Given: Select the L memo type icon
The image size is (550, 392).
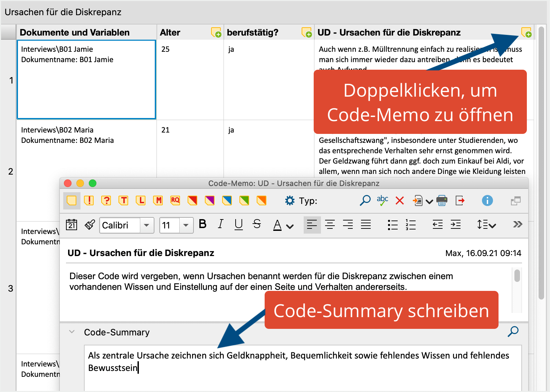Looking at the screenshot, I should click(x=141, y=200).
